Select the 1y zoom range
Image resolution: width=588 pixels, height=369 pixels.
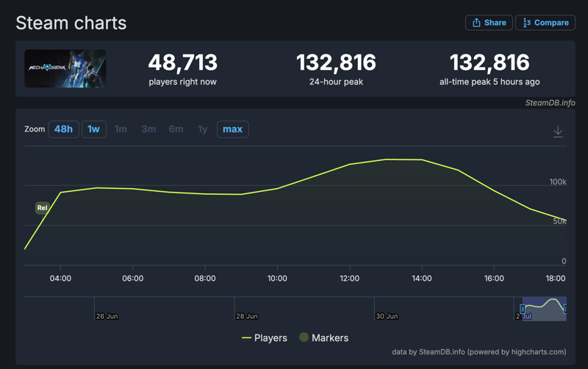(x=203, y=129)
